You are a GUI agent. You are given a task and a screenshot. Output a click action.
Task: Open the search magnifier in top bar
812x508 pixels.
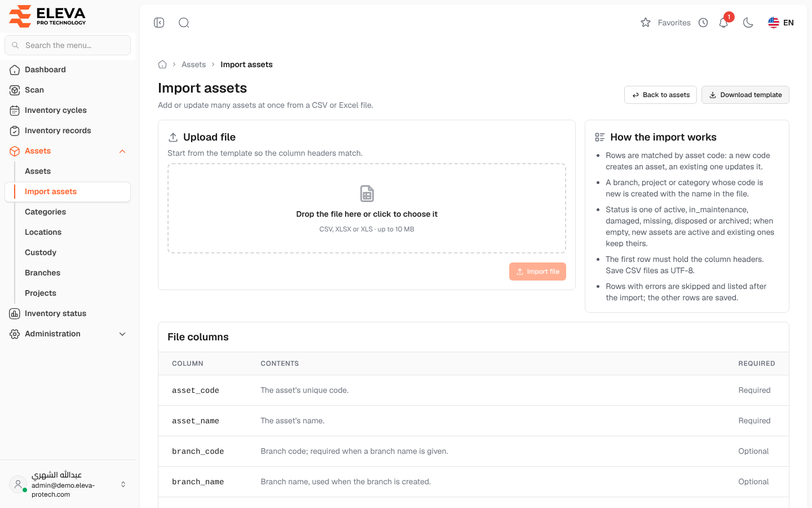184,23
